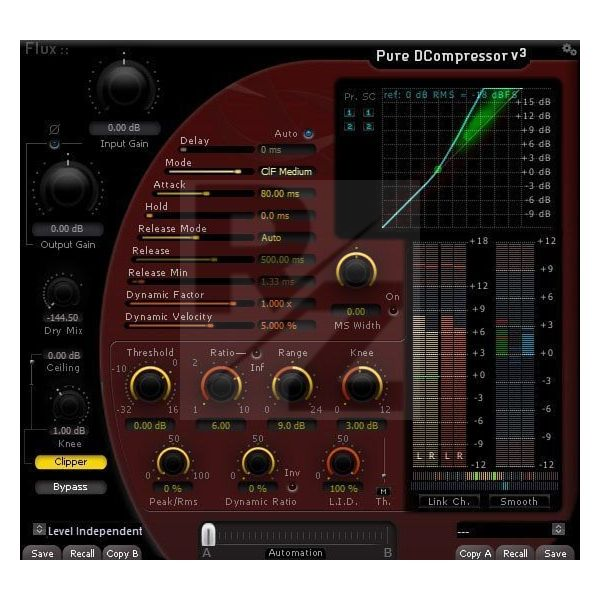
Task: Click the Ratio knob
Action: point(221,386)
